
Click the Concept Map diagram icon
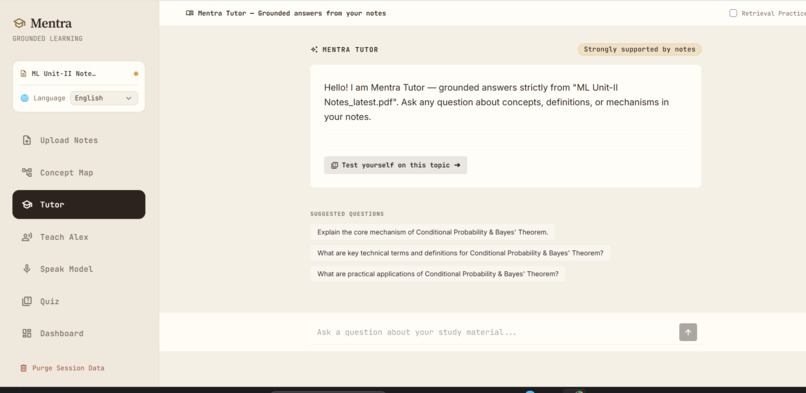tap(27, 172)
